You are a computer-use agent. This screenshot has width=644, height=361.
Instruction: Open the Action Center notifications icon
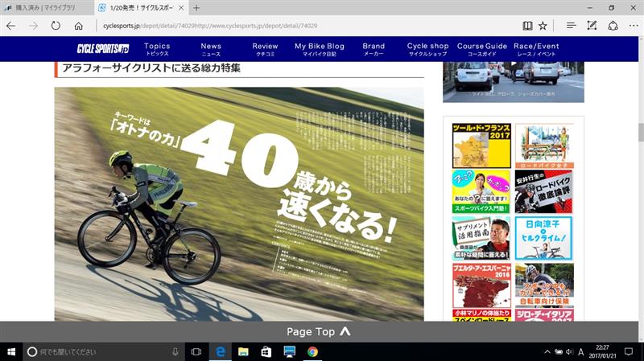[629, 351]
